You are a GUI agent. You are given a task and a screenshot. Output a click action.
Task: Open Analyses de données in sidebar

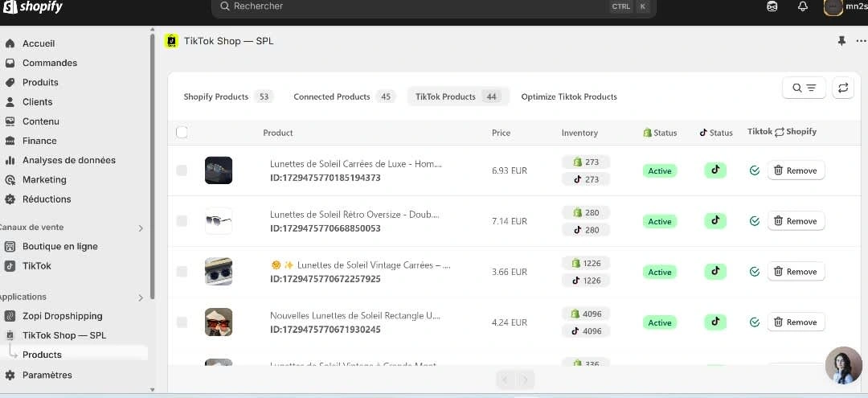coord(68,160)
